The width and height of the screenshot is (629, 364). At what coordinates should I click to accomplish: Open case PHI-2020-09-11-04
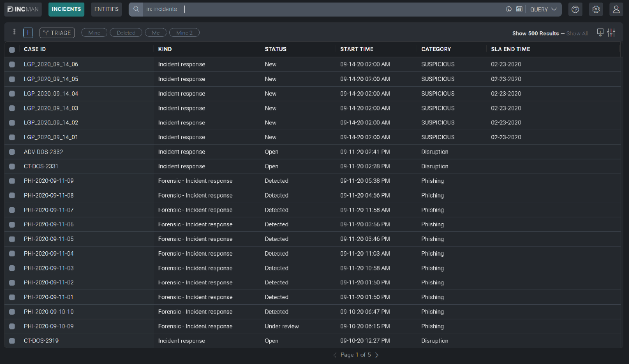coord(49,254)
